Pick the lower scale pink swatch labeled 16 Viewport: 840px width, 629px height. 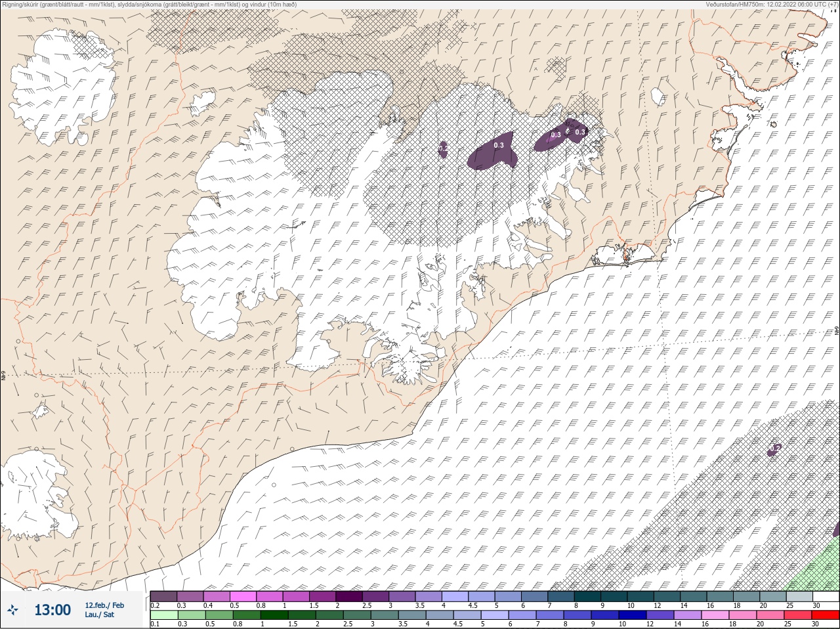coord(715,615)
